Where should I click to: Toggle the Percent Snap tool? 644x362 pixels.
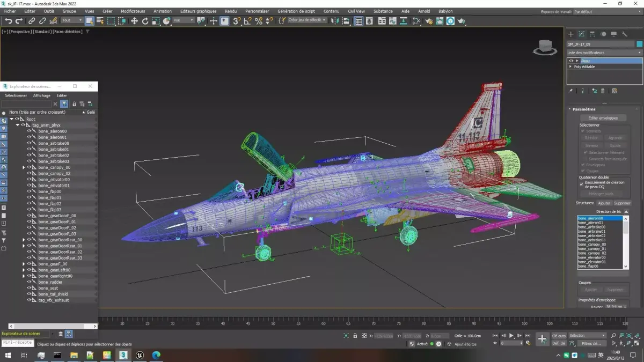pos(258,21)
